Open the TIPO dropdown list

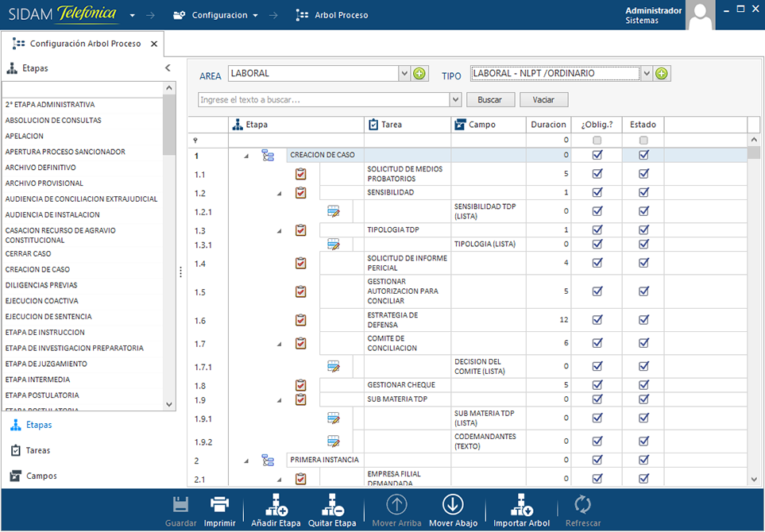(646, 74)
